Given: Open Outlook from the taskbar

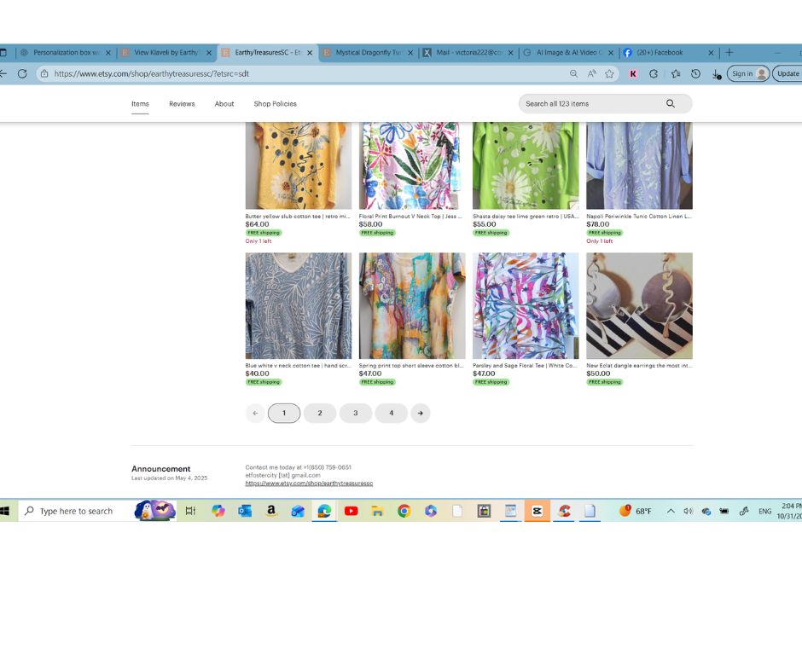Looking at the screenshot, I should (x=245, y=510).
